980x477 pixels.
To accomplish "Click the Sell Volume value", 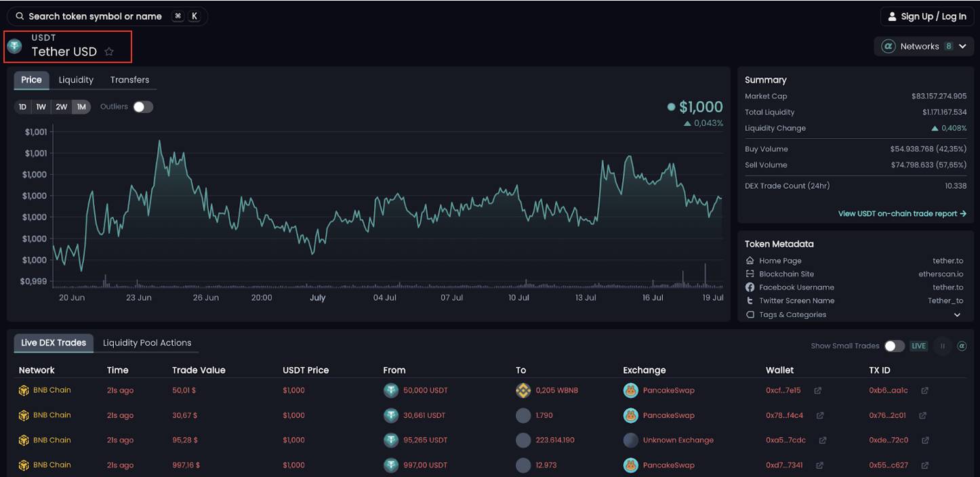I will (x=929, y=165).
